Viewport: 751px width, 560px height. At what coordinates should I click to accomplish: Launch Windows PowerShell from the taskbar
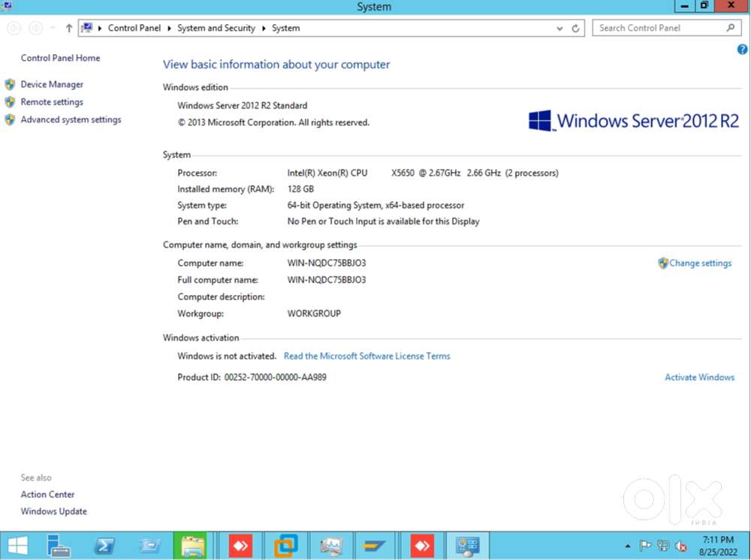tap(104, 546)
